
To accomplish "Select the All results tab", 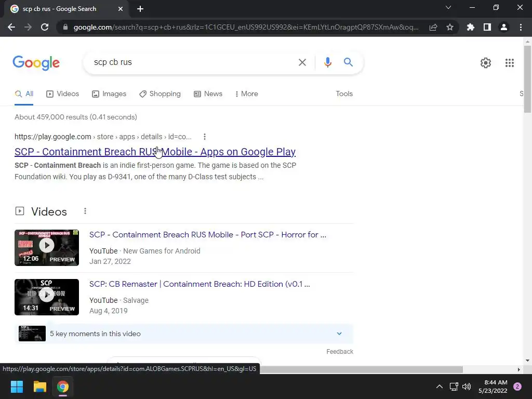I will coord(24,94).
